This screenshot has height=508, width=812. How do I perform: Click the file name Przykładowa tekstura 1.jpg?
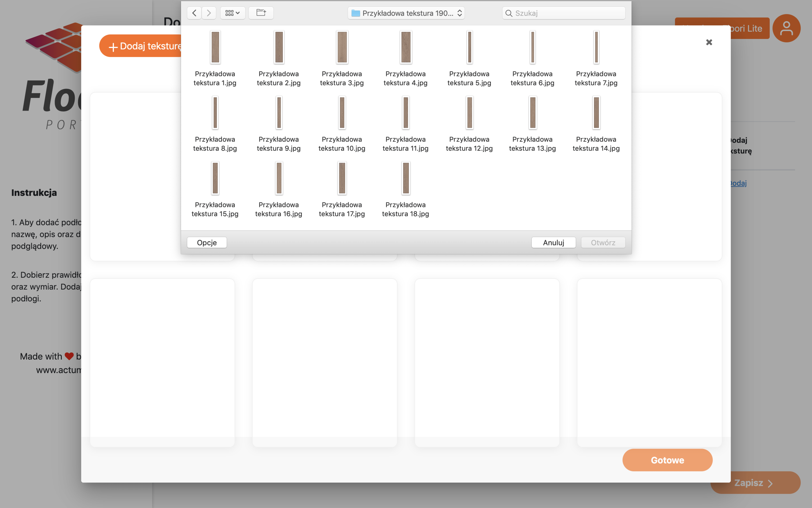coord(215,78)
